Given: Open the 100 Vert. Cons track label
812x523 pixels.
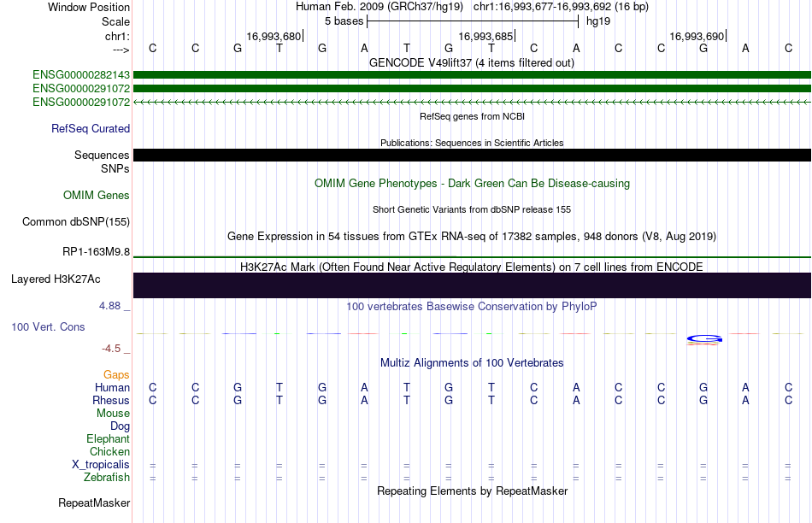Looking at the screenshot, I should pyautogui.click(x=48, y=326).
